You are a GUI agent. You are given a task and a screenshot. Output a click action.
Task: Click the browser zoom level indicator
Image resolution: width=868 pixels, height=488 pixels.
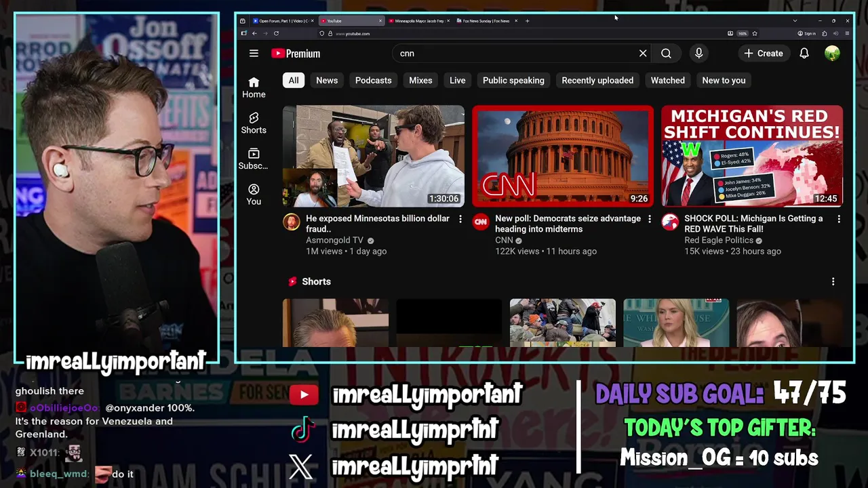click(743, 33)
